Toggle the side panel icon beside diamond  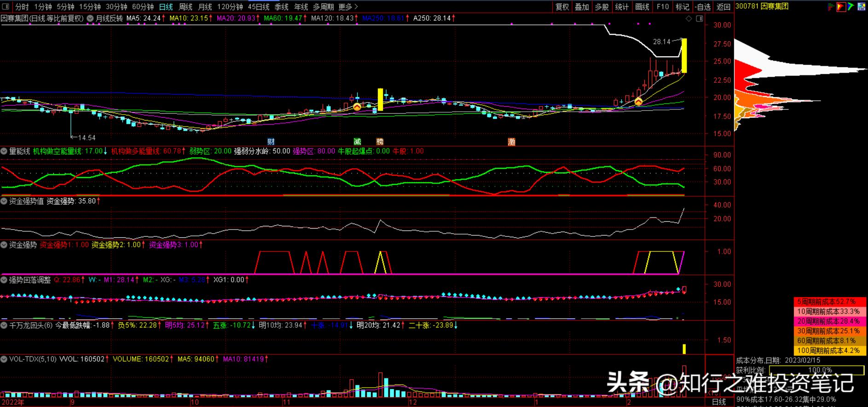point(700,18)
